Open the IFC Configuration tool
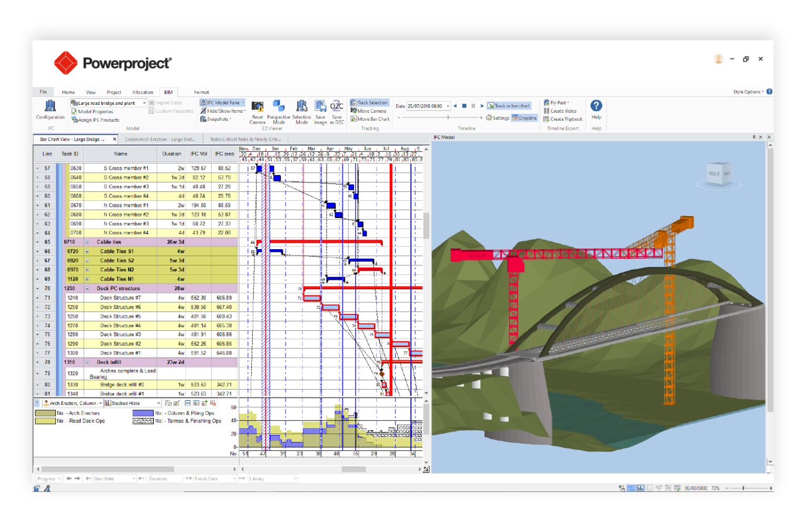 [x=50, y=111]
